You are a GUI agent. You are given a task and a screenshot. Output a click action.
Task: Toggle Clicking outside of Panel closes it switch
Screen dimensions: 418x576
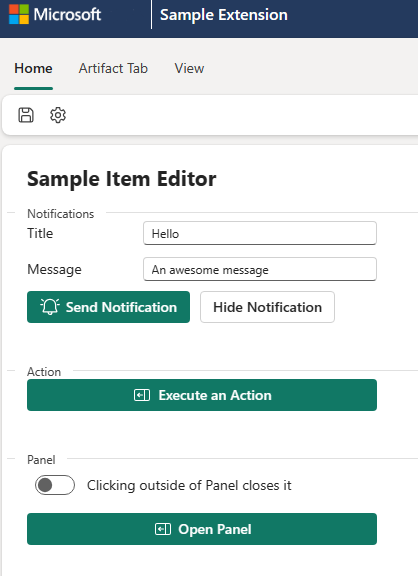(x=55, y=485)
